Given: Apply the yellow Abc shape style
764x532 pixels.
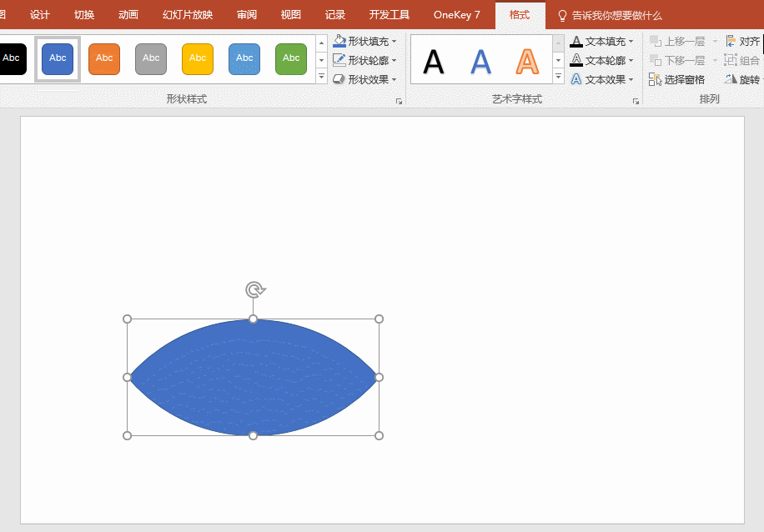Looking at the screenshot, I should (198, 58).
